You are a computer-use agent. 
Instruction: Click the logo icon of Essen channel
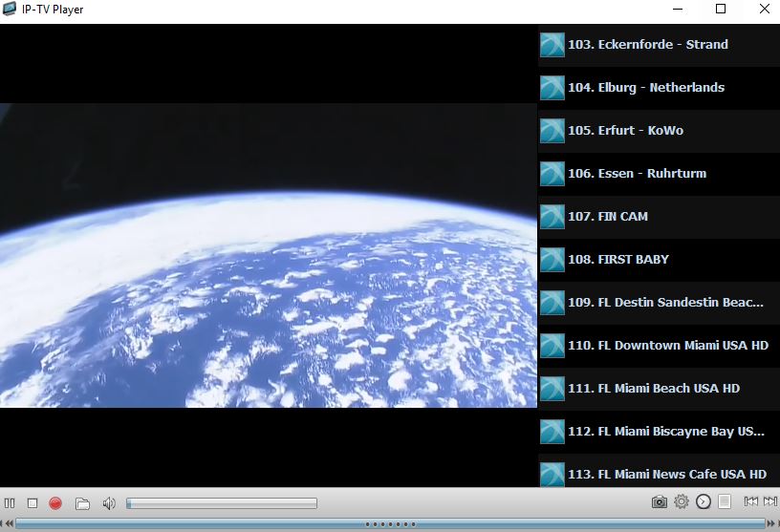tap(552, 174)
